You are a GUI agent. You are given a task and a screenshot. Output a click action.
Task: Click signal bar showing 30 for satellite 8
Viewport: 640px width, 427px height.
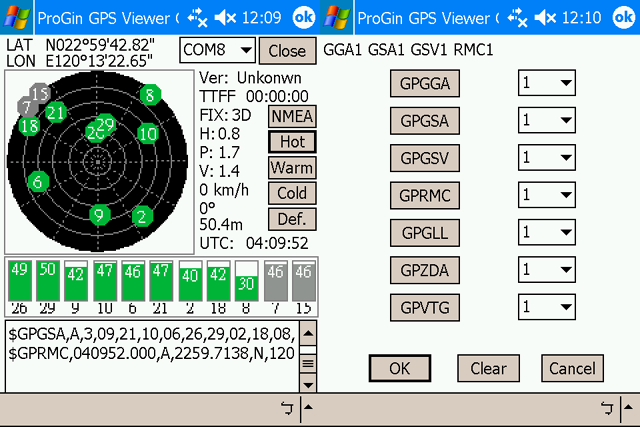coord(246,281)
